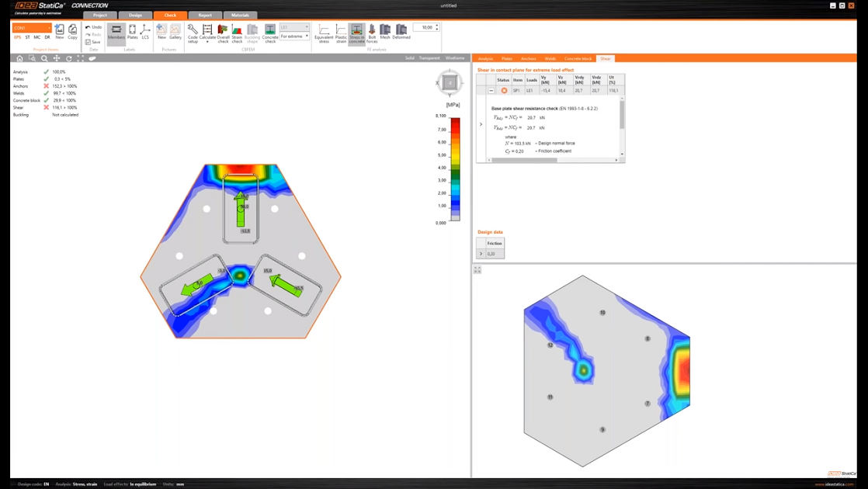The height and width of the screenshot is (489, 868).
Task: Switch to the Project tab
Action: tap(100, 15)
